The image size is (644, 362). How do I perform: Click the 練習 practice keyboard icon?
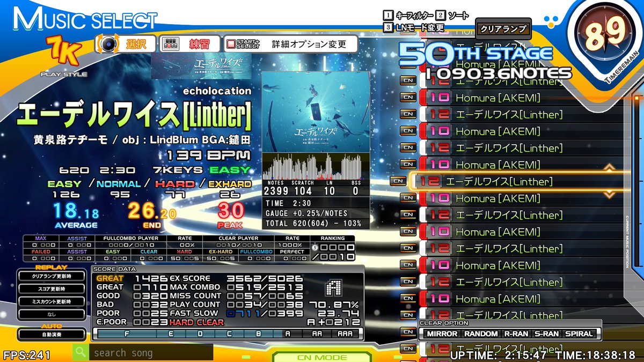click(x=172, y=44)
